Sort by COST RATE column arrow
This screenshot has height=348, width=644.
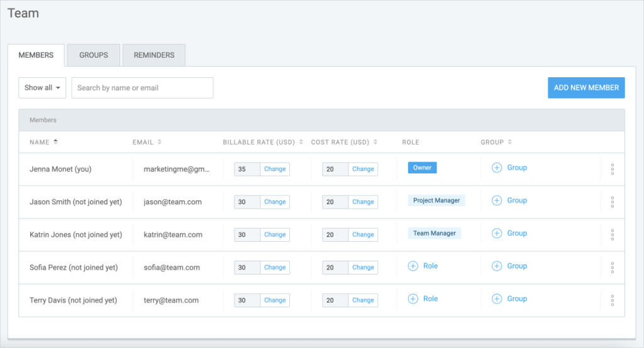tap(375, 142)
